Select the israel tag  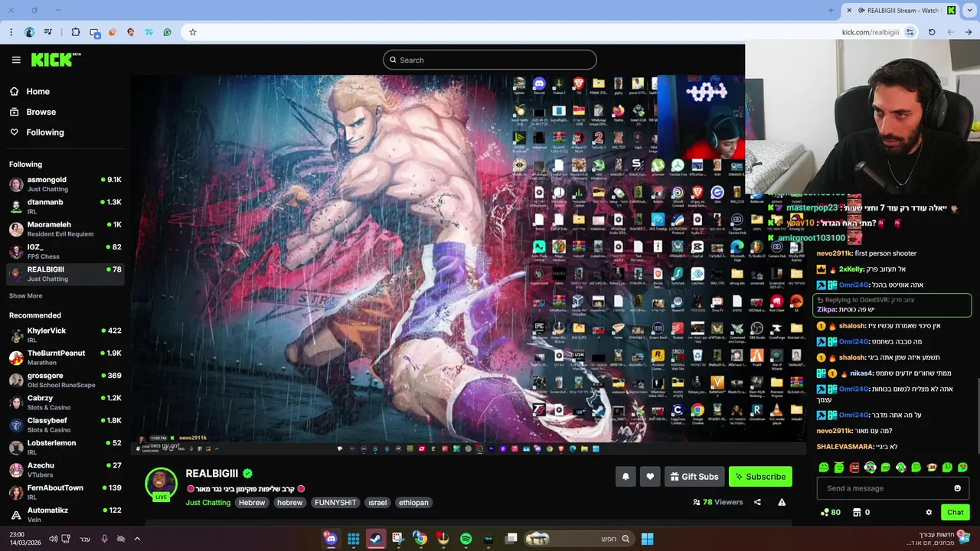(x=377, y=503)
